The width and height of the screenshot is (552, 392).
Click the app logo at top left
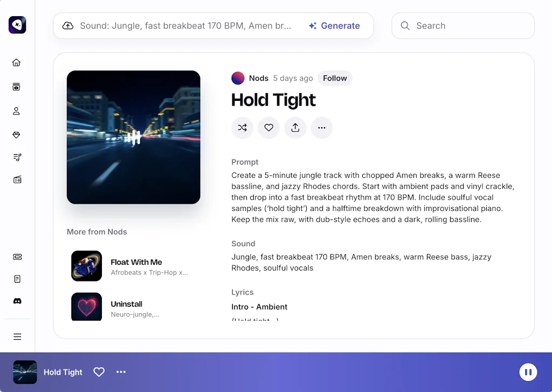[17, 25]
